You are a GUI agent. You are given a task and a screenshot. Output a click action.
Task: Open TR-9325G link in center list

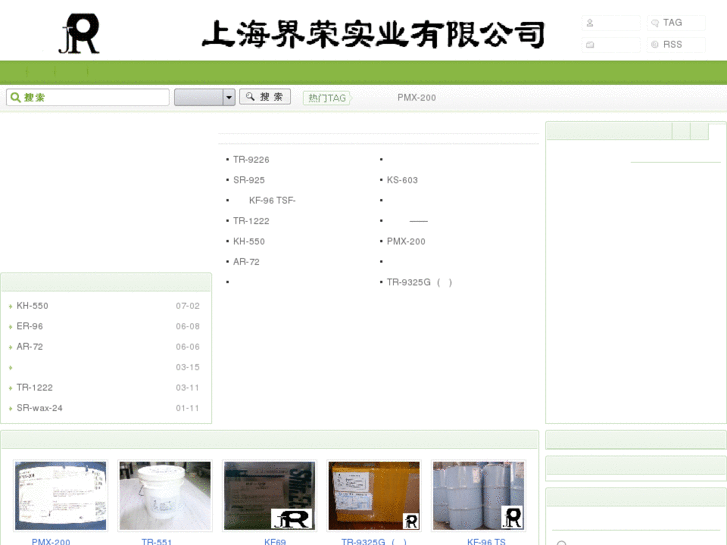(x=419, y=282)
